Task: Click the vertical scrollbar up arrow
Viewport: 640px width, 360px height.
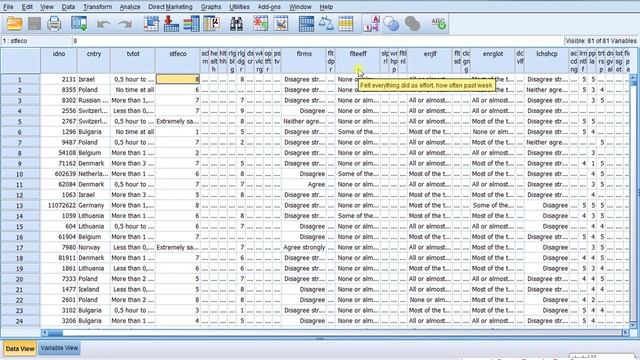Action: (633, 77)
